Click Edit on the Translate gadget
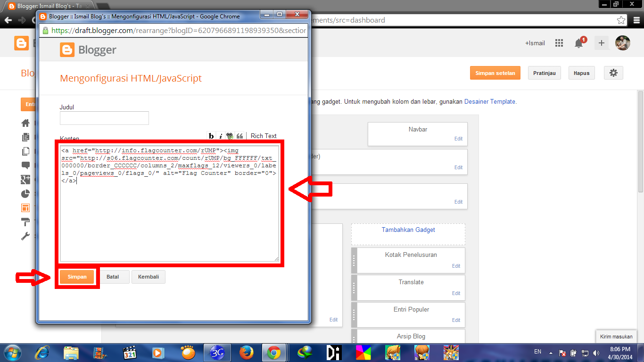644x362 pixels. coord(456,293)
